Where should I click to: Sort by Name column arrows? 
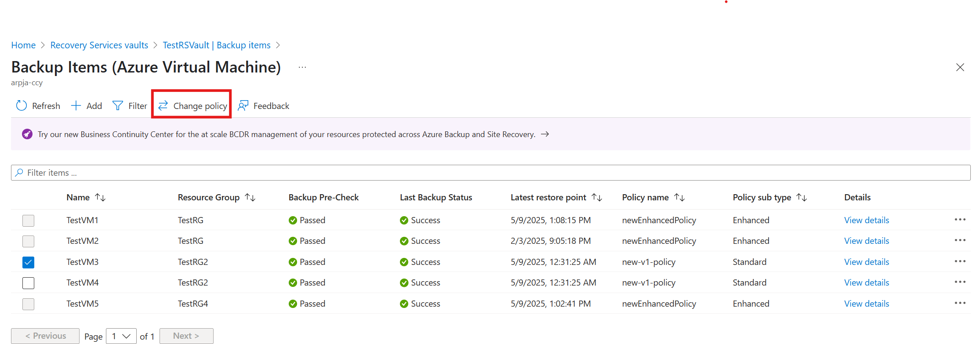click(101, 198)
